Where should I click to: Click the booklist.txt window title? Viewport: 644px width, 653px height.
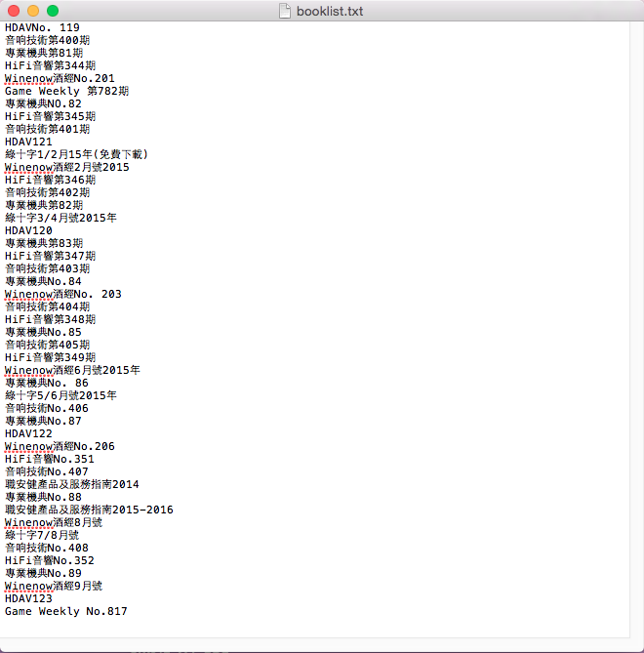(330, 12)
